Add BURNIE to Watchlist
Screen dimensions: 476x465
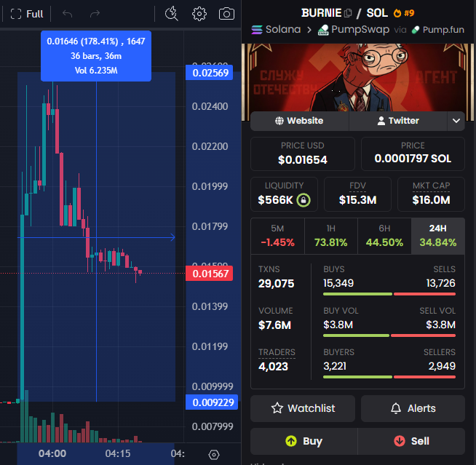303,408
